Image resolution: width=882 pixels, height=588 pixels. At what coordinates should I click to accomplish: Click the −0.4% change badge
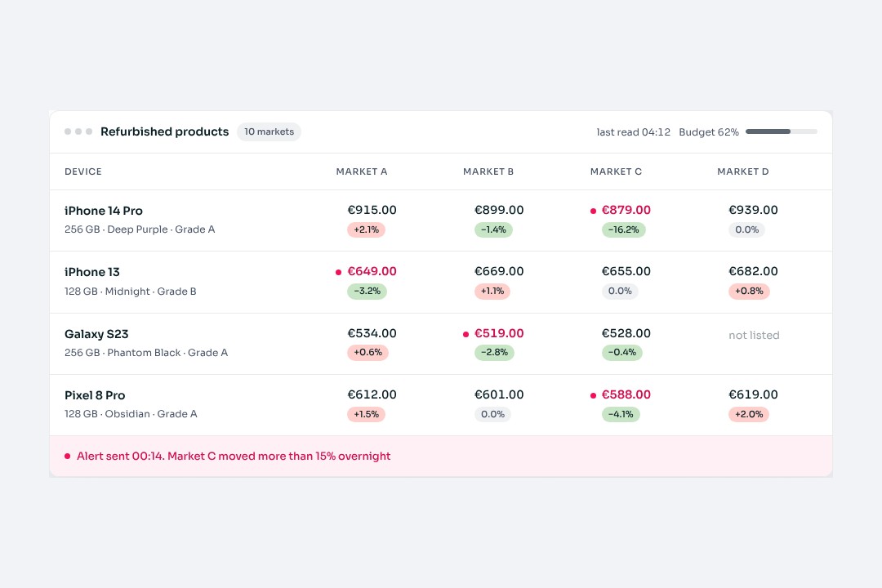622,352
